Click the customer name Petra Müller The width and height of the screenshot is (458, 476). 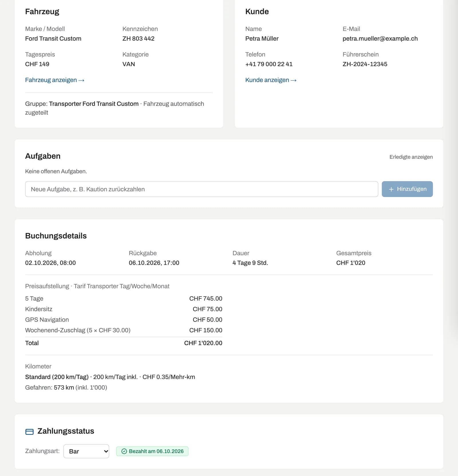coord(262,39)
